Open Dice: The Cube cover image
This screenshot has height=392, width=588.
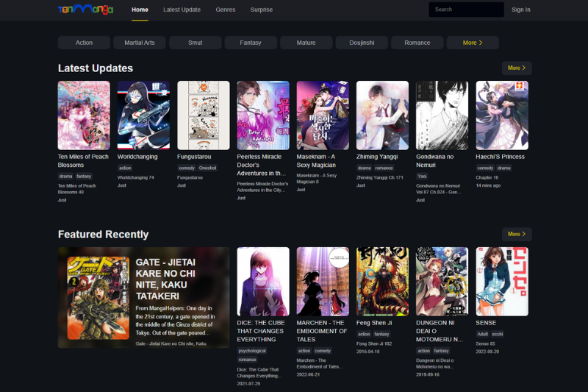(x=263, y=282)
